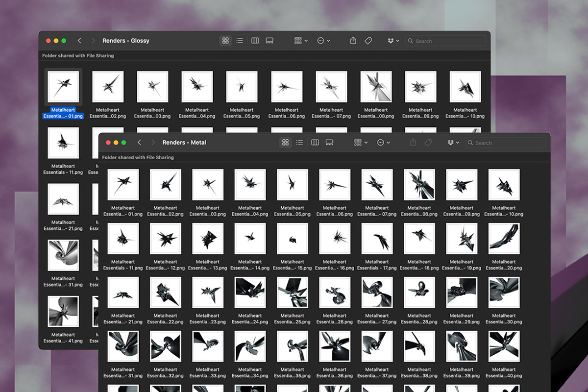
Task: Click highlighted Glossy filename ending 01.png
Action: coord(63,113)
